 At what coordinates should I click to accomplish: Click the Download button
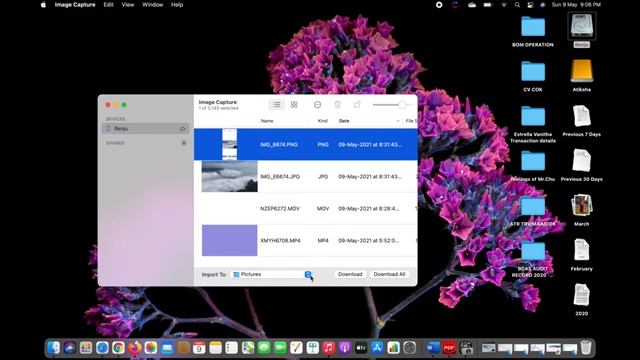click(350, 274)
